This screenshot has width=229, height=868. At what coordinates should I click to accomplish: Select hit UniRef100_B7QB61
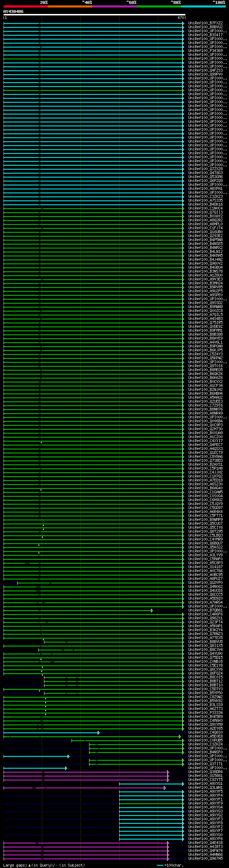pos(205,610)
